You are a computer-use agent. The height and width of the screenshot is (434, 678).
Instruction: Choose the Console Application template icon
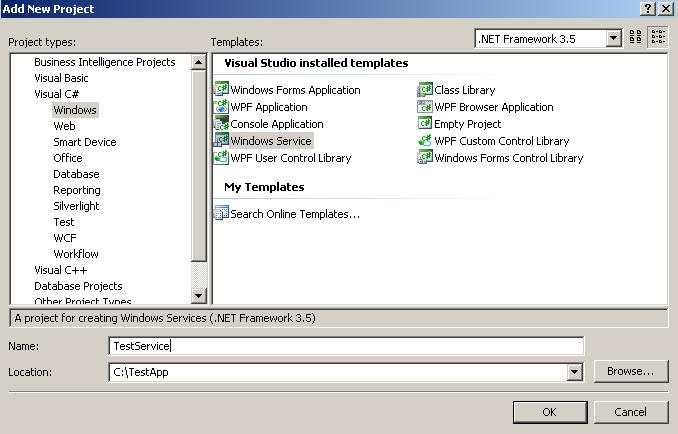(x=221, y=123)
